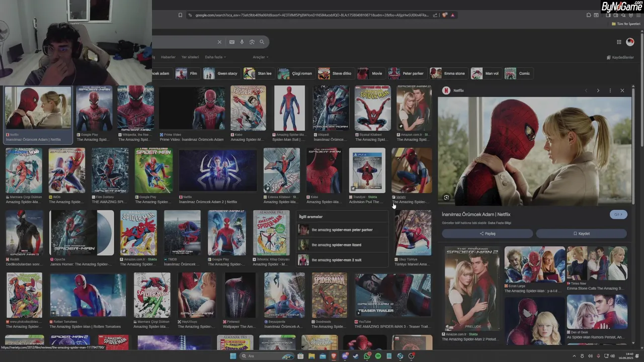Filter results by Gwen stacy chip

click(221, 73)
